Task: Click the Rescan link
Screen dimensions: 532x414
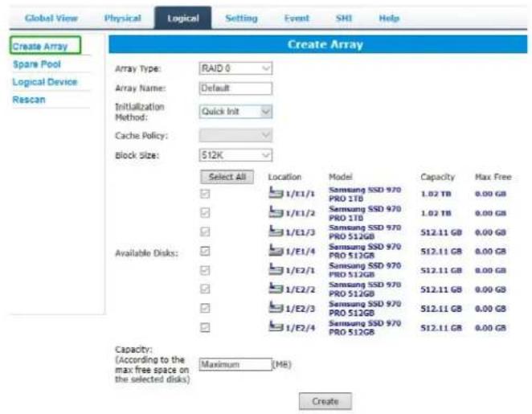Action: tap(29, 100)
